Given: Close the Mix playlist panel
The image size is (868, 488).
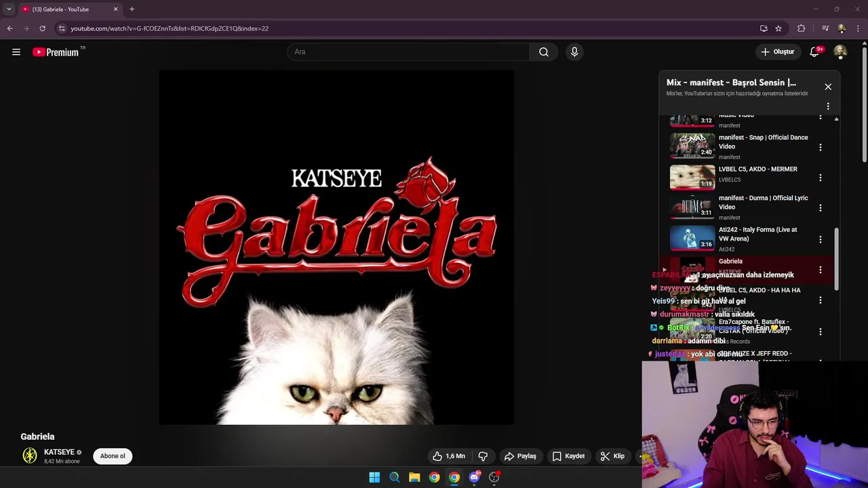Looking at the screenshot, I should click(x=828, y=87).
